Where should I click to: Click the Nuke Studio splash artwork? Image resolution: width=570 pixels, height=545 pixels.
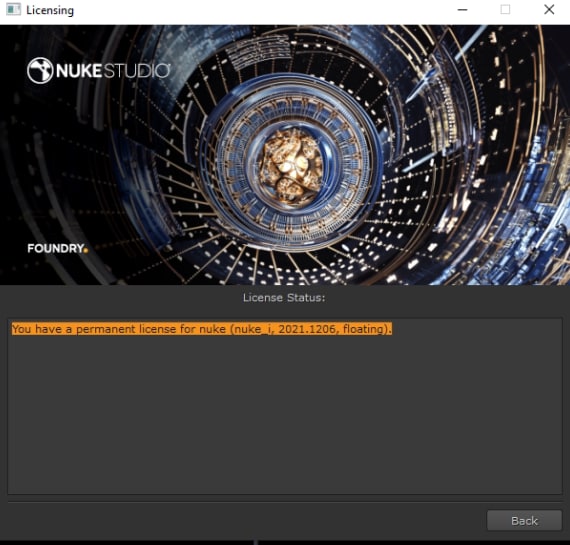(285, 155)
